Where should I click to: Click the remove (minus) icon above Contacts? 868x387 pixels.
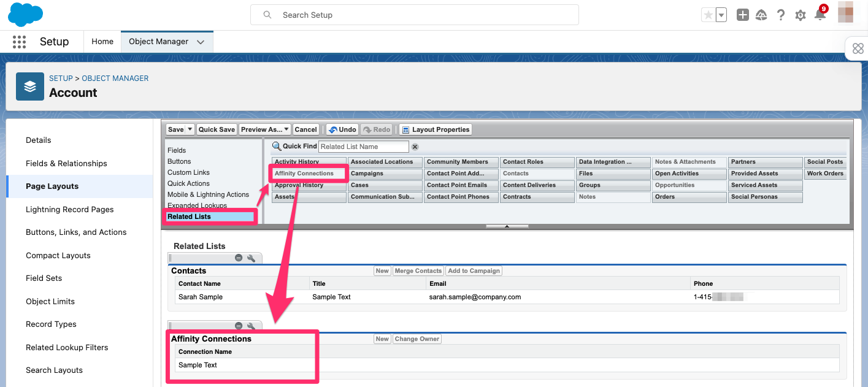pyautogui.click(x=239, y=258)
